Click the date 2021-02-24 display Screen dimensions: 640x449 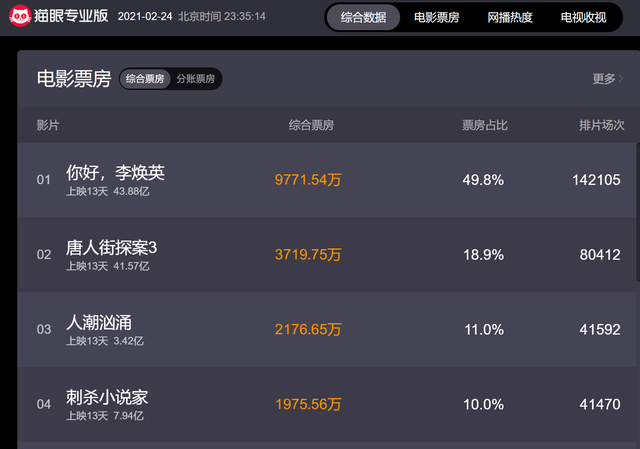pos(145,16)
